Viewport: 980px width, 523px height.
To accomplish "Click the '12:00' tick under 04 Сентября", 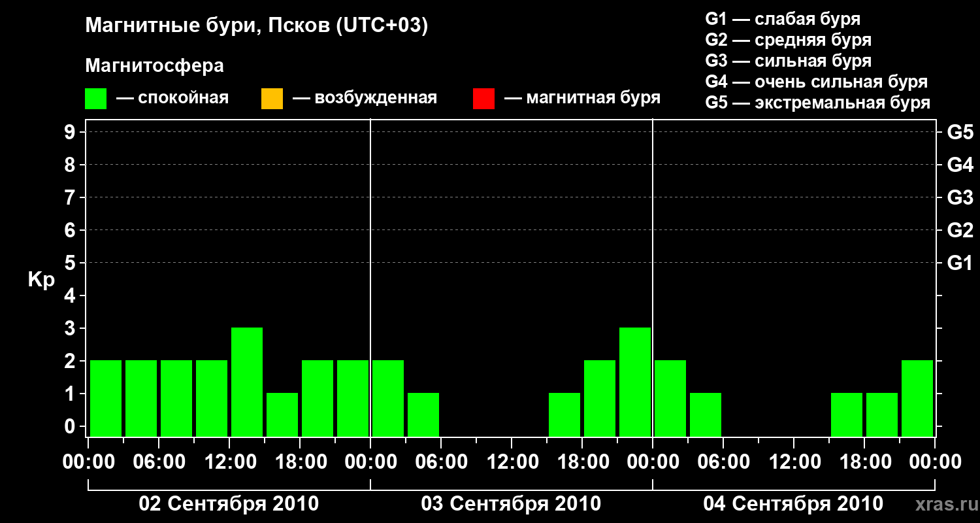I will tap(794, 462).
